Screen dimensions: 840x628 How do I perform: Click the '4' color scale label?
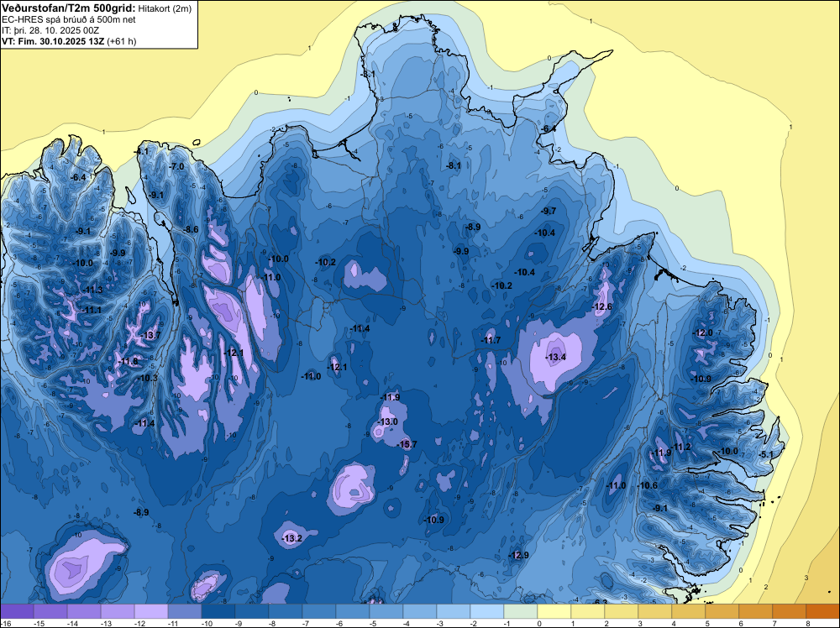pyautogui.click(x=674, y=623)
